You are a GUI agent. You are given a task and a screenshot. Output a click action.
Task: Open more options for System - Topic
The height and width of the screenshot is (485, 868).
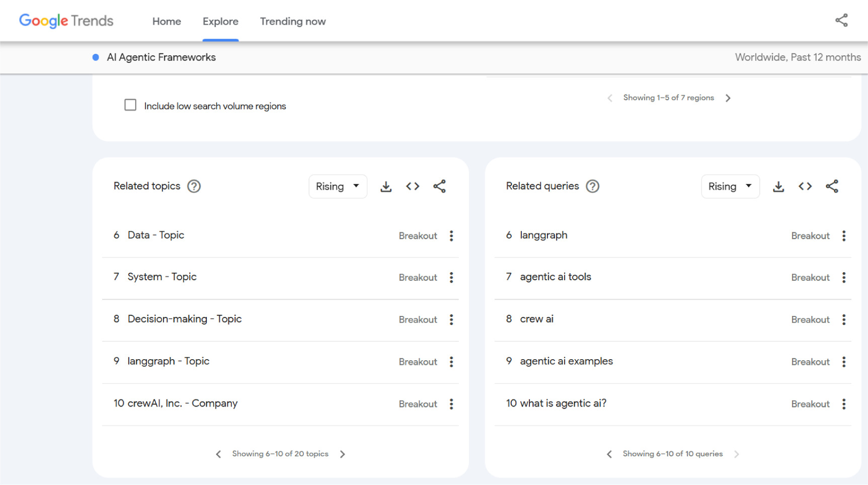pos(451,278)
